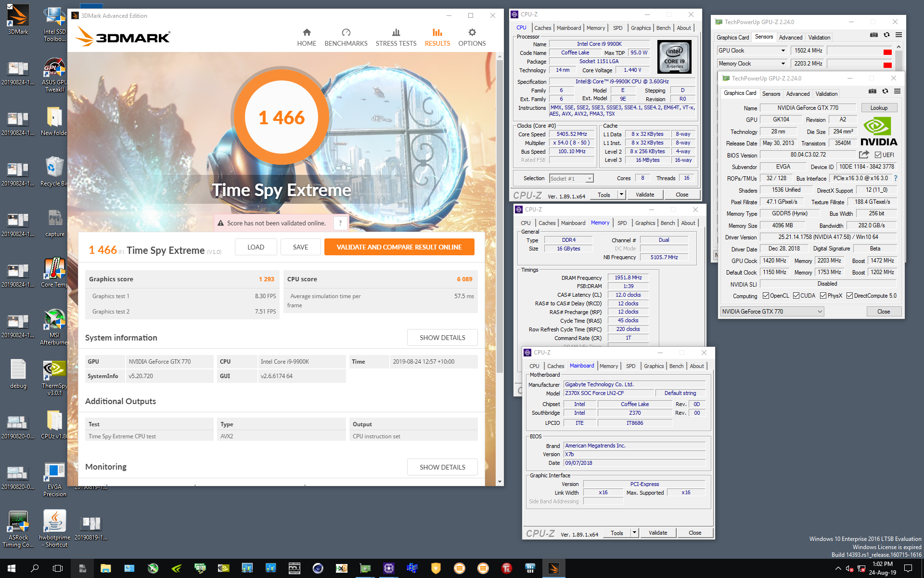The width and height of the screenshot is (924, 578).
Task: Click Close in the front GPU-Z window
Action: pos(884,312)
